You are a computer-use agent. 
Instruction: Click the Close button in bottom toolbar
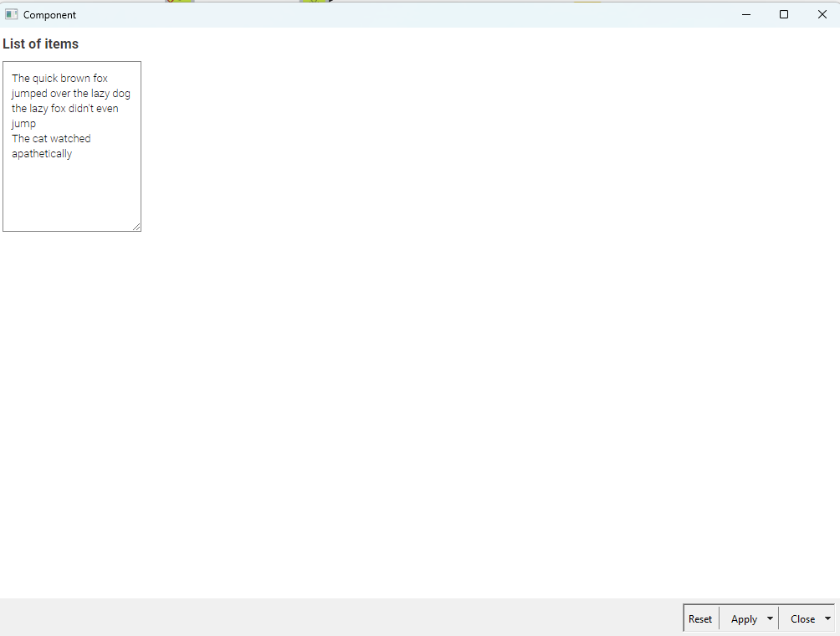802,619
